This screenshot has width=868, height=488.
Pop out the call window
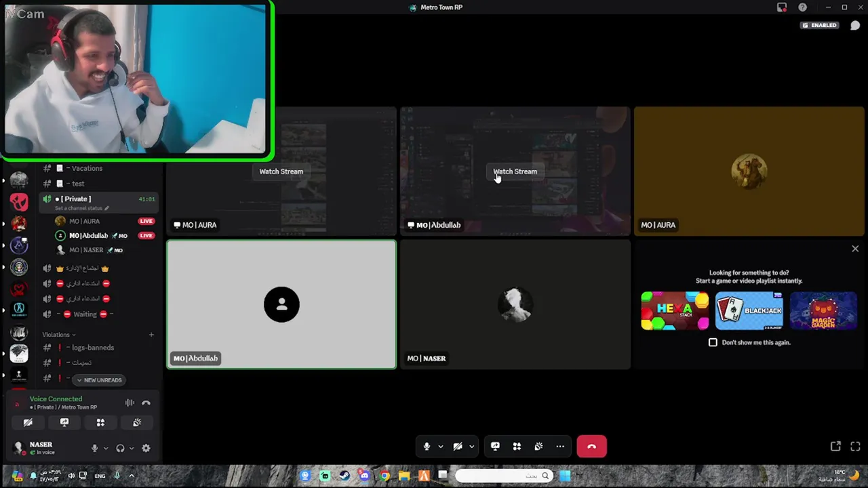pos(835,446)
